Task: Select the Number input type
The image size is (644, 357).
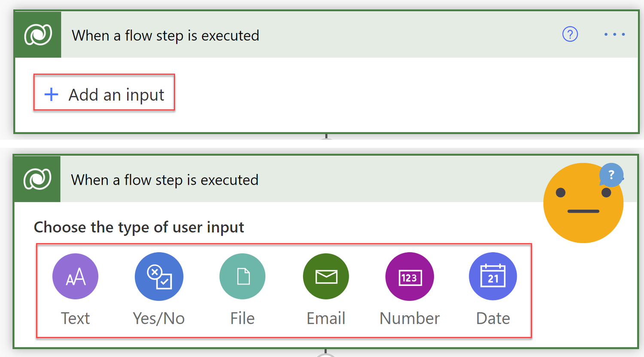Action: pos(409,276)
